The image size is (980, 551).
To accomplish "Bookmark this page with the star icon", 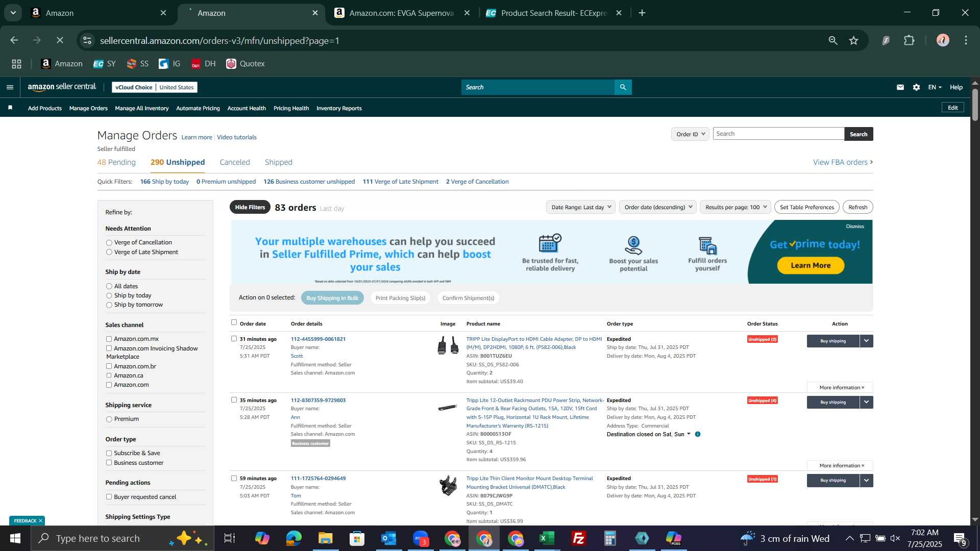I will tap(853, 40).
